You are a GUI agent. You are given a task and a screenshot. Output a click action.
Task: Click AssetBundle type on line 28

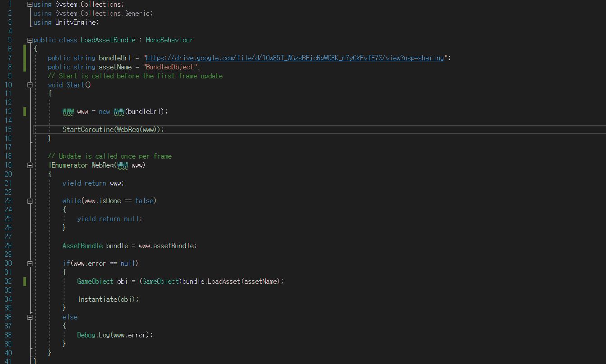click(82, 246)
